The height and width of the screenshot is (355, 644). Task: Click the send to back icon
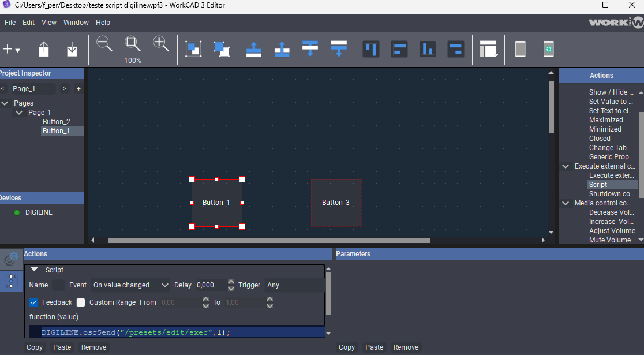click(x=338, y=49)
